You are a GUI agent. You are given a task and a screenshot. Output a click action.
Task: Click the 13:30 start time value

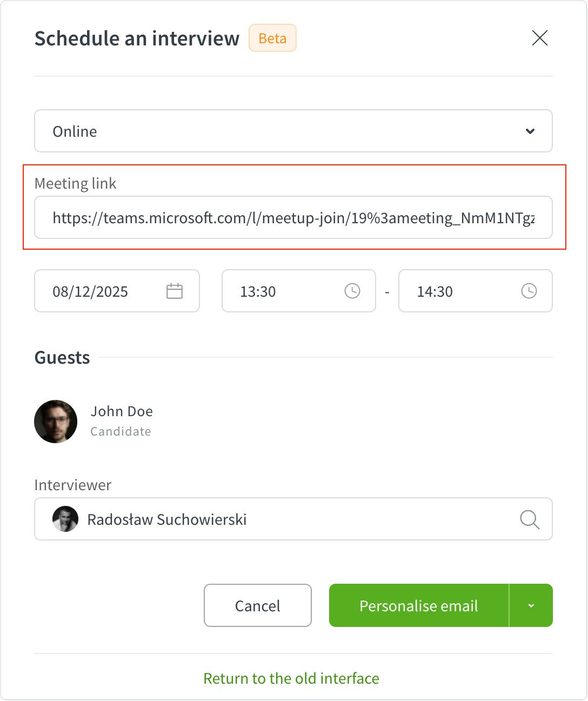[x=258, y=292]
